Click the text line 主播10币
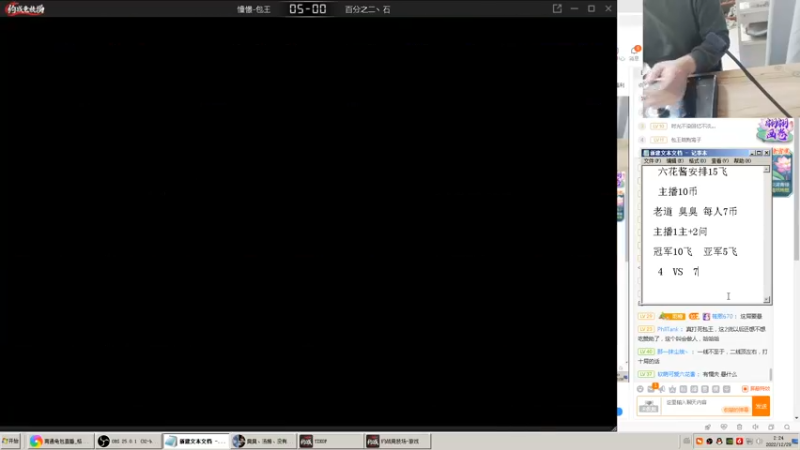Image resolution: width=800 pixels, height=450 pixels. (x=678, y=192)
